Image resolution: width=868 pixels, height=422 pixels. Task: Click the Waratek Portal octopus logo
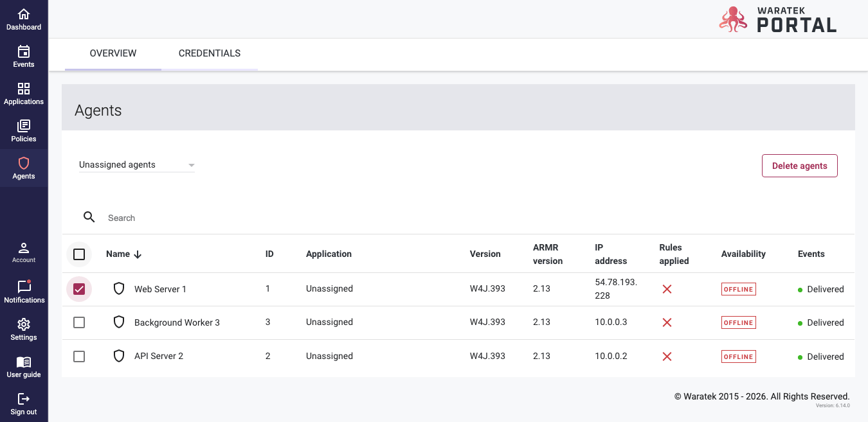point(733,19)
